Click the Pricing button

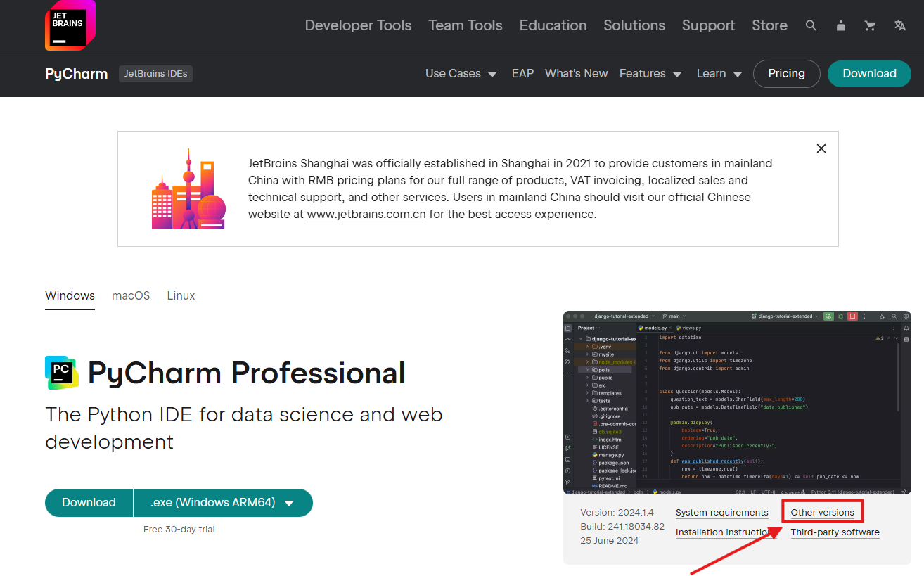coord(786,73)
